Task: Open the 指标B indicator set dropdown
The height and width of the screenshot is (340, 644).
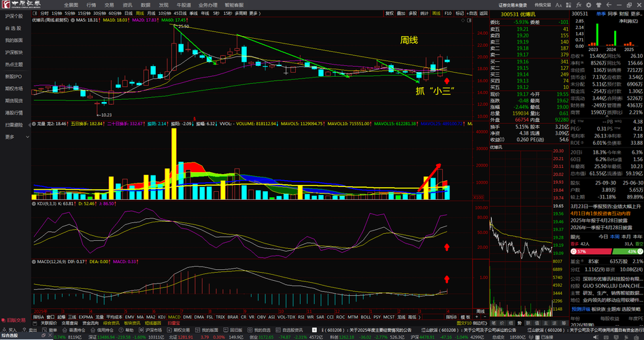Action: coord(452,317)
